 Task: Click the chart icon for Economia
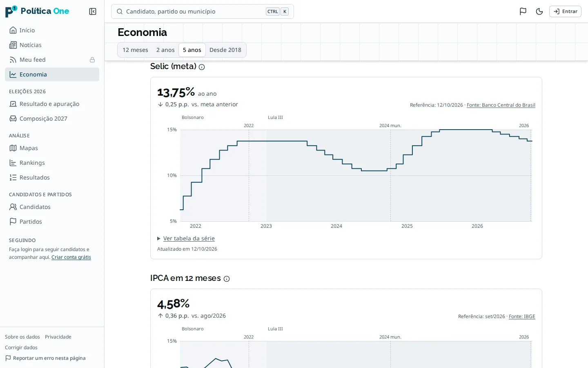coord(13,74)
